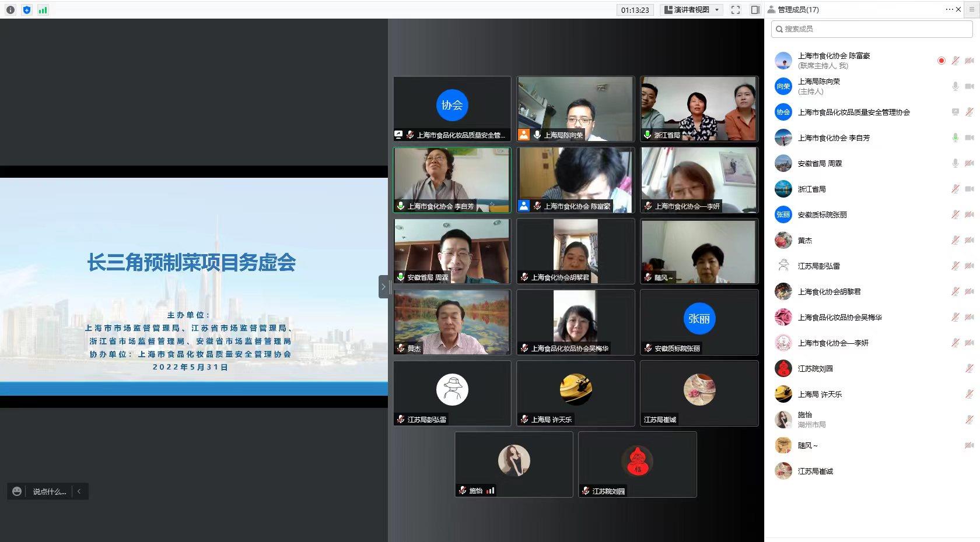The height and width of the screenshot is (542, 980).
Task: Open more options in 管理成员 header
Action: (x=949, y=10)
